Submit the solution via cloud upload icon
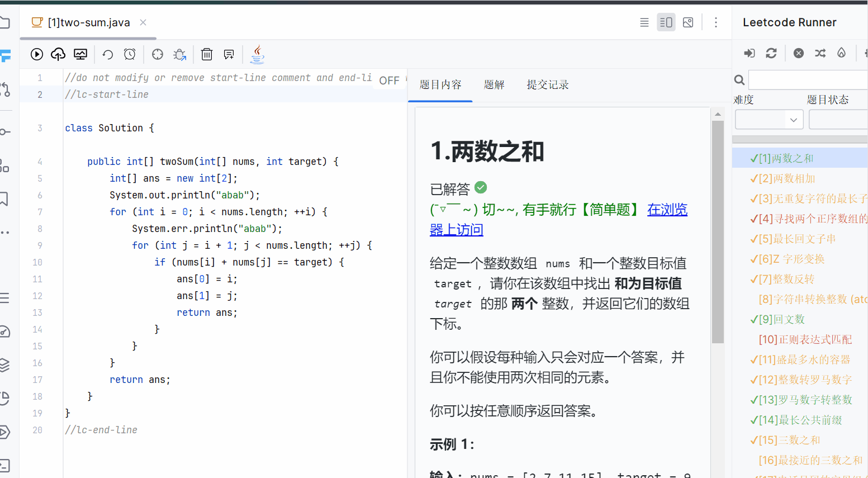868x478 pixels. click(x=58, y=54)
